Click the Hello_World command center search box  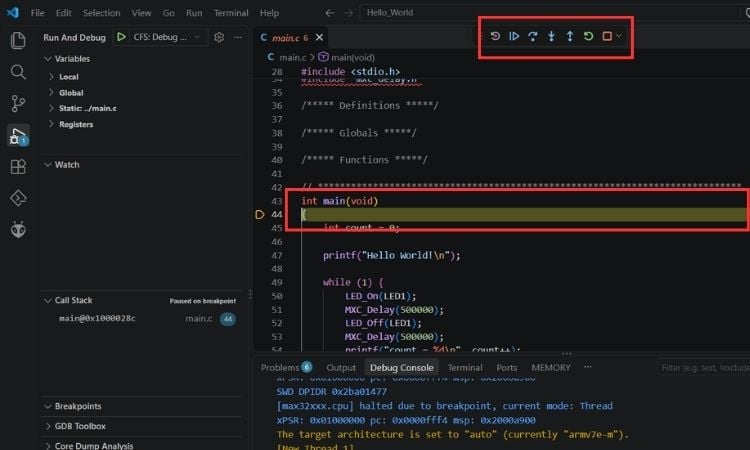pyautogui.click(x=552, y=13)
